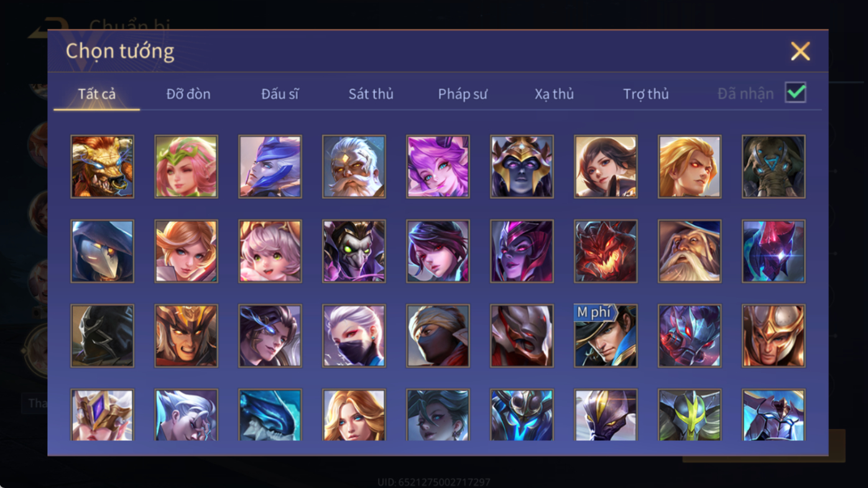Viewport: 868px width, 488px height.
Task: Pick the red fire demon hero portrait
Action: tap(606, 251)
